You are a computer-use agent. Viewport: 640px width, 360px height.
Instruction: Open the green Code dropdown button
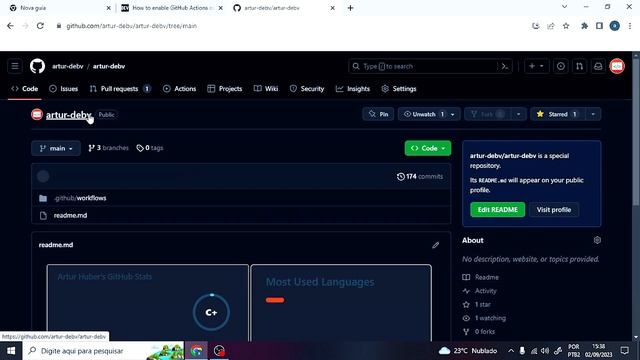428,148
